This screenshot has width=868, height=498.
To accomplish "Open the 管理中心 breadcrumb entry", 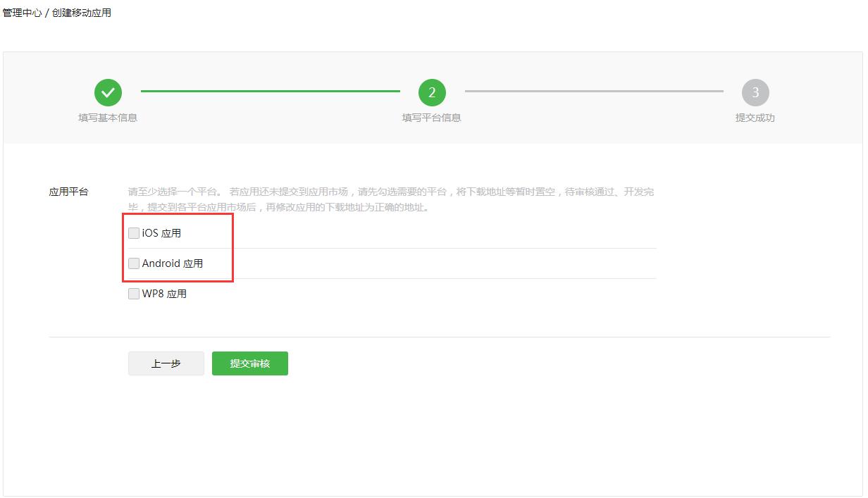I will click(21, 11).
